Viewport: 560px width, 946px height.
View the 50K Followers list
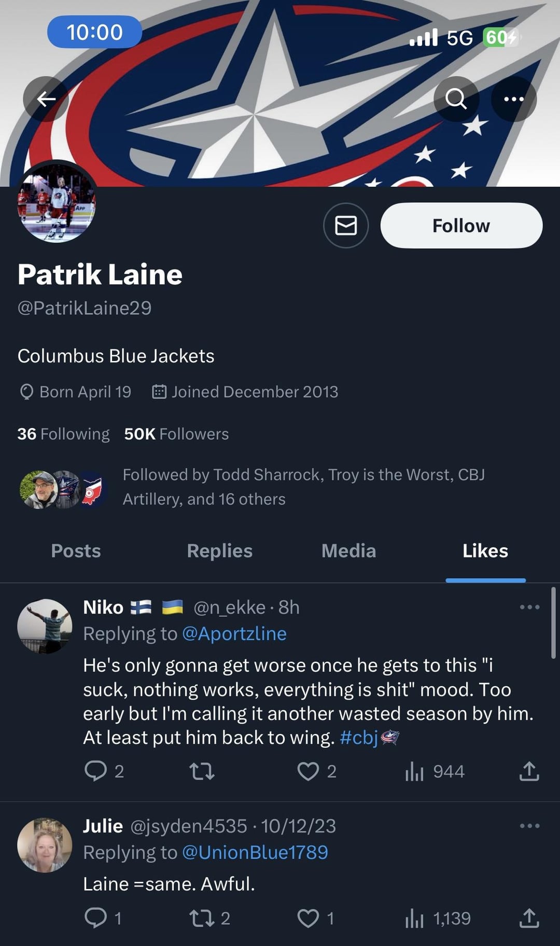(176, 434)
